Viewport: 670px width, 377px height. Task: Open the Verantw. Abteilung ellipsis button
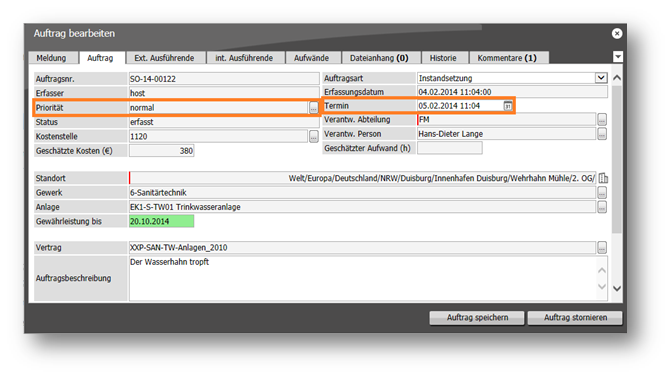(x=602, y=120)
